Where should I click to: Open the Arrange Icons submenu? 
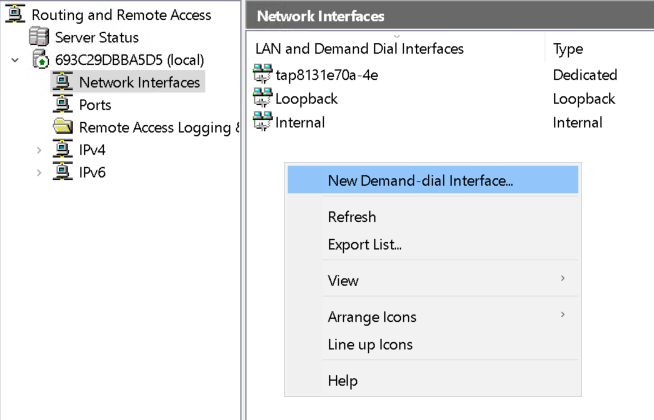click(372, 317)
